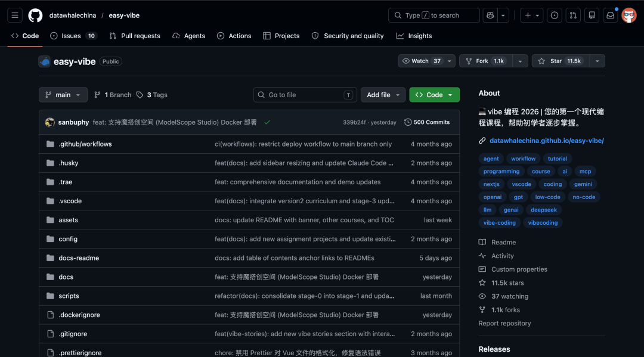Viewport: 644px width, 357px height.
Task: Open the issues icon in header
Action: tap(555, 15)
